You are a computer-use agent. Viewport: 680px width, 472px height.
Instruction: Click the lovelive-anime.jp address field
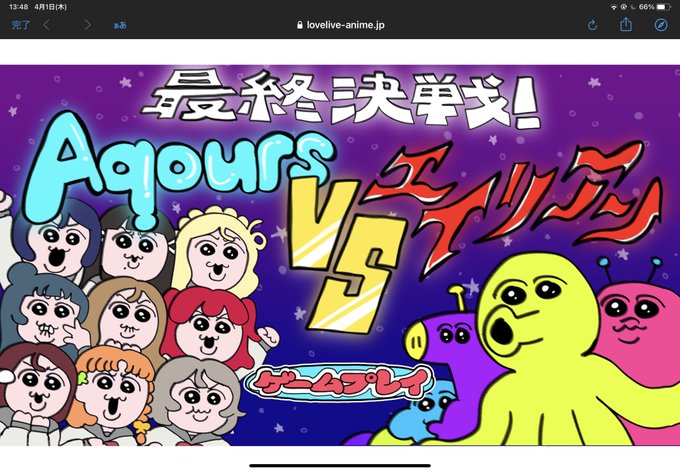pyautogui.click(x=340, y=25)
